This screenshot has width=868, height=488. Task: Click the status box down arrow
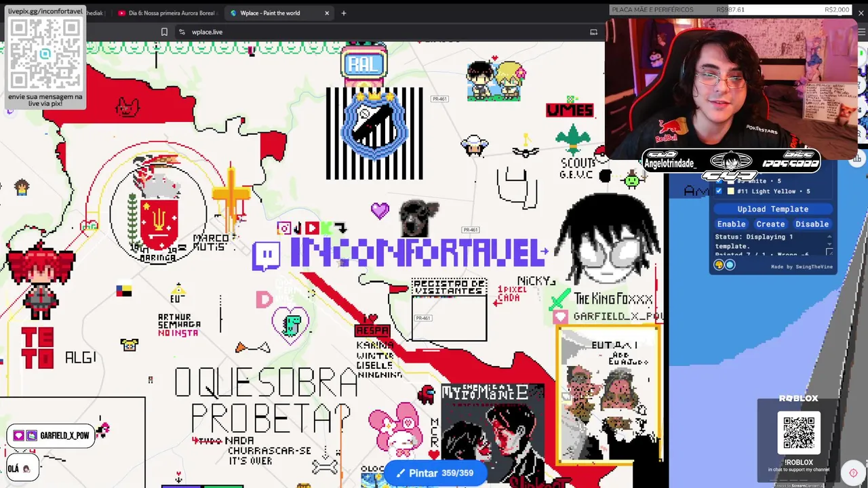[829, 245]
